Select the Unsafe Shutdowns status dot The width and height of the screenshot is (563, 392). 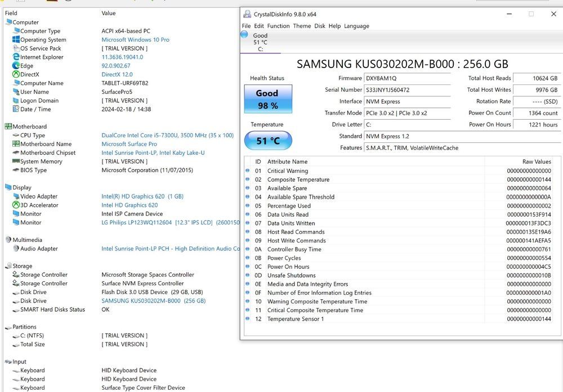point(247,275)
